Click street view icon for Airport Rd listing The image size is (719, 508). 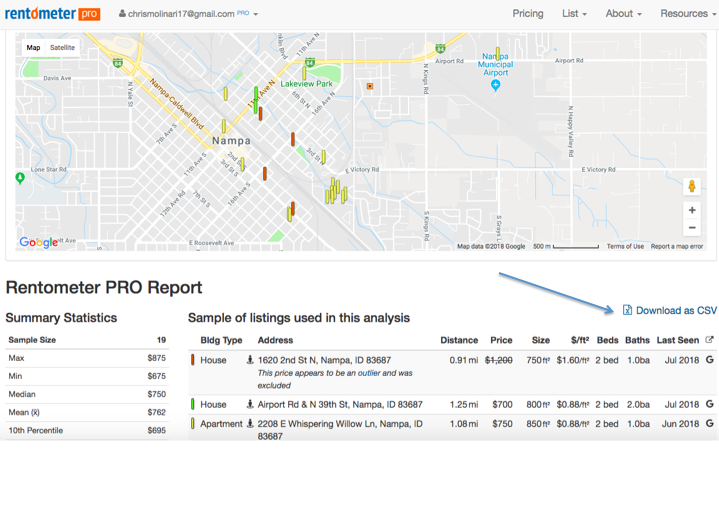coord(250,404)
